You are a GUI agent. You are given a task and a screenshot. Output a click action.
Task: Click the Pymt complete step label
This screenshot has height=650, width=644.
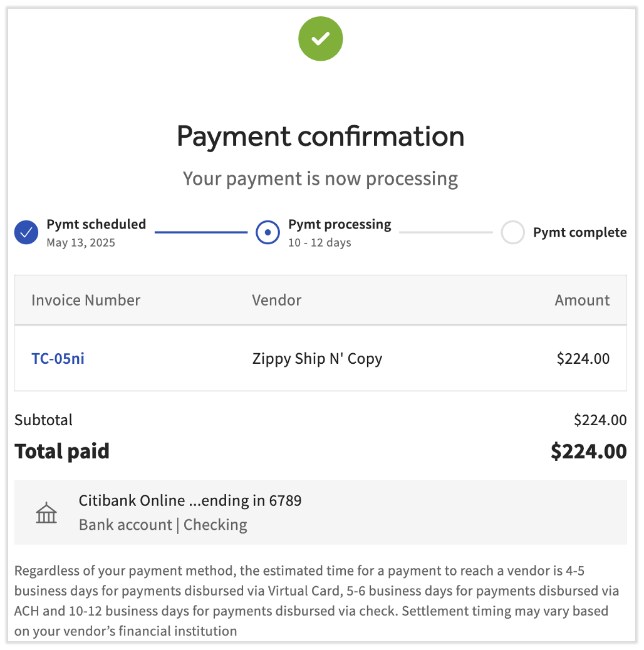pos(579,232)
